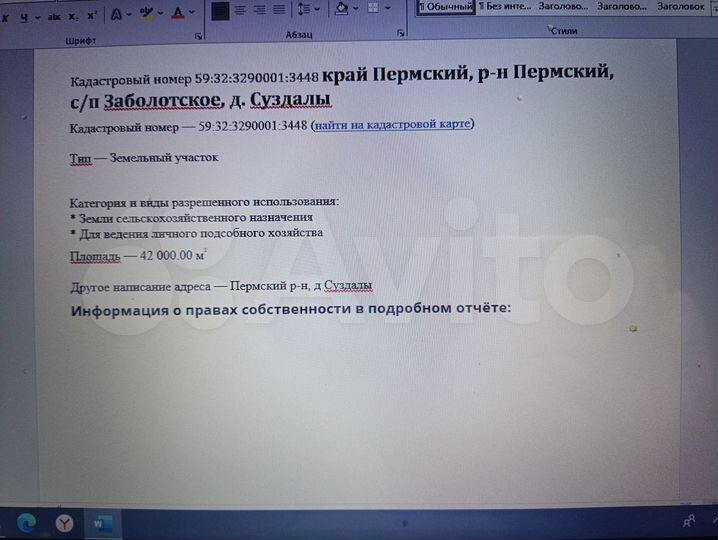Follow the найти на кадастровой карте link
The width and height of the screenshot is (718, 540).
tap(393, 124)
